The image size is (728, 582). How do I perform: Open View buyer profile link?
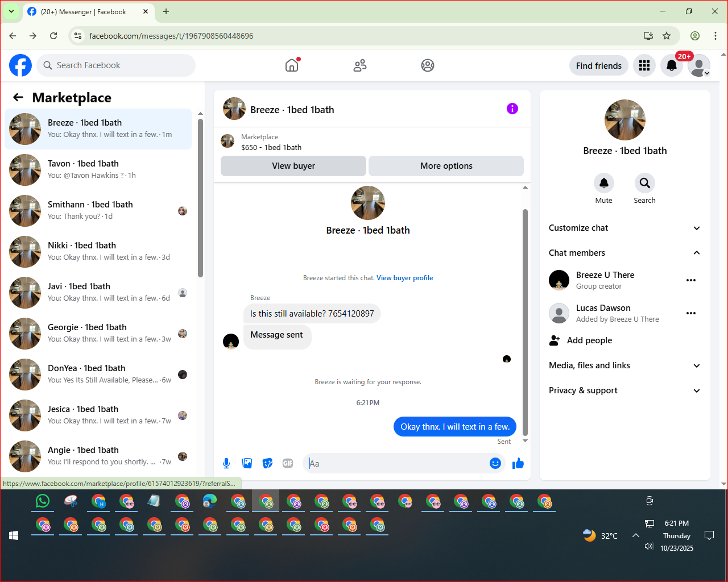[405, 278]
